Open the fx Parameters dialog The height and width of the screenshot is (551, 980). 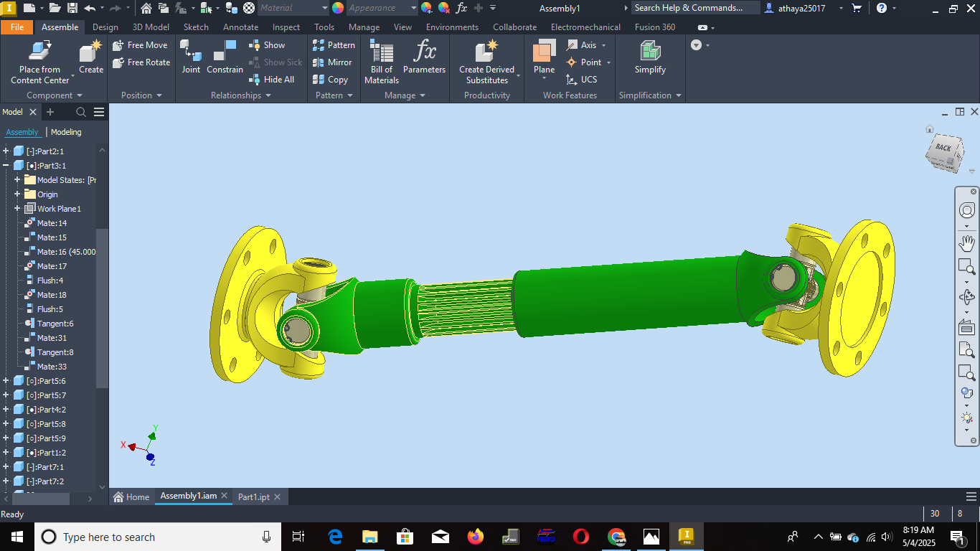[424, 52]
